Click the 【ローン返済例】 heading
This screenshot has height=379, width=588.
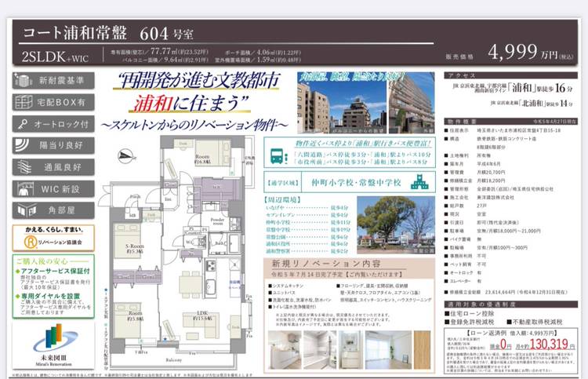pos(511,333)
